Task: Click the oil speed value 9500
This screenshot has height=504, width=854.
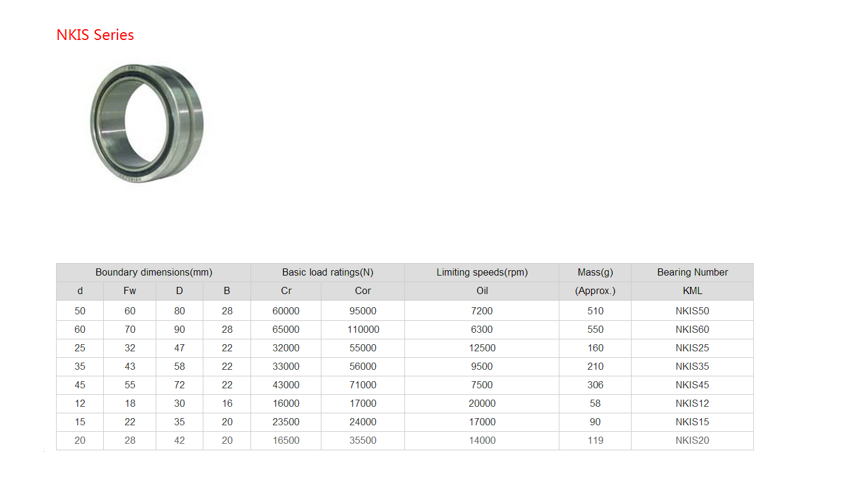Action: 482,367
